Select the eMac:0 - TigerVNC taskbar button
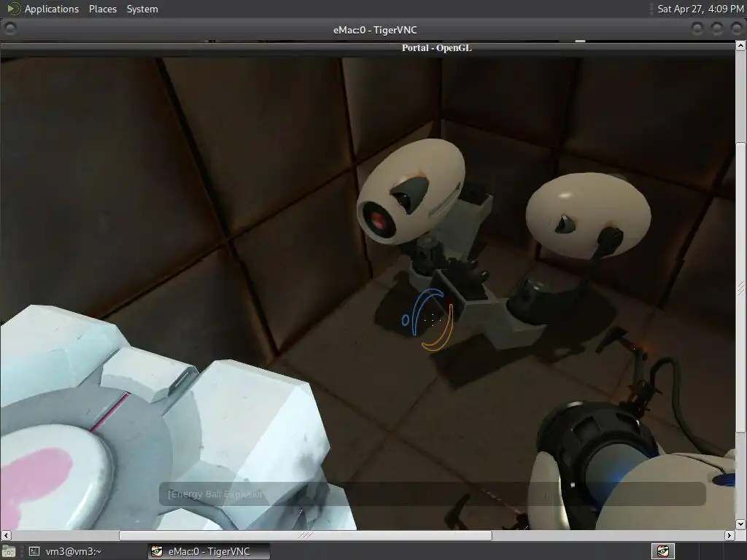This screenshot has height=560, width=747. 209,551
